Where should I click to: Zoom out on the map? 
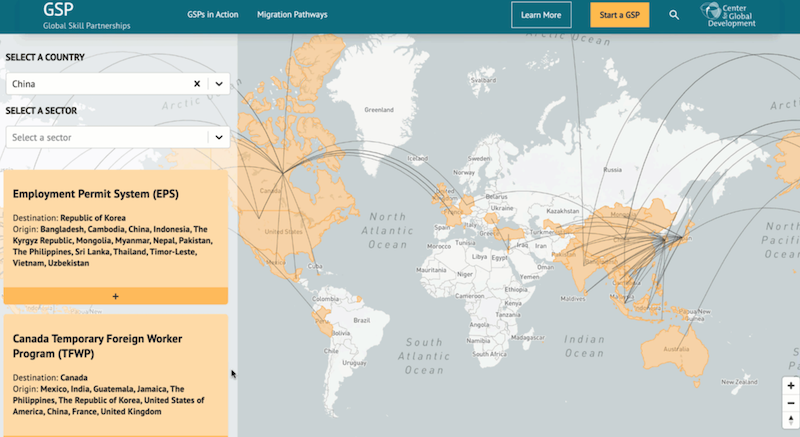click(791, 403)
